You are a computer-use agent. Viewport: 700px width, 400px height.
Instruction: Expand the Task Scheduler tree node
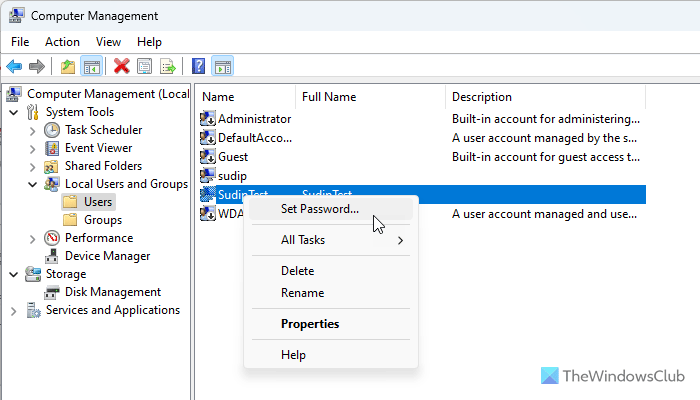[33, 130]
